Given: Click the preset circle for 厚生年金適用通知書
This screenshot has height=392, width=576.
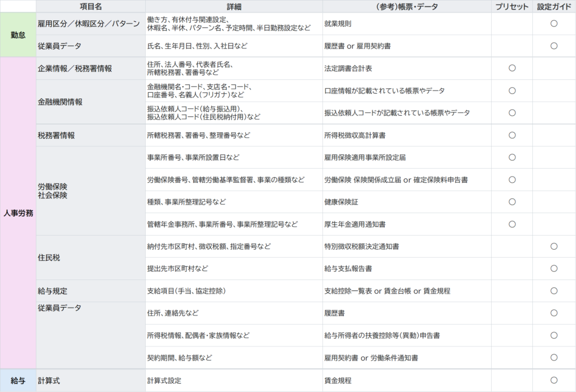Looking at the screenshot, I should pyautogui.click(x=512, y=224).
